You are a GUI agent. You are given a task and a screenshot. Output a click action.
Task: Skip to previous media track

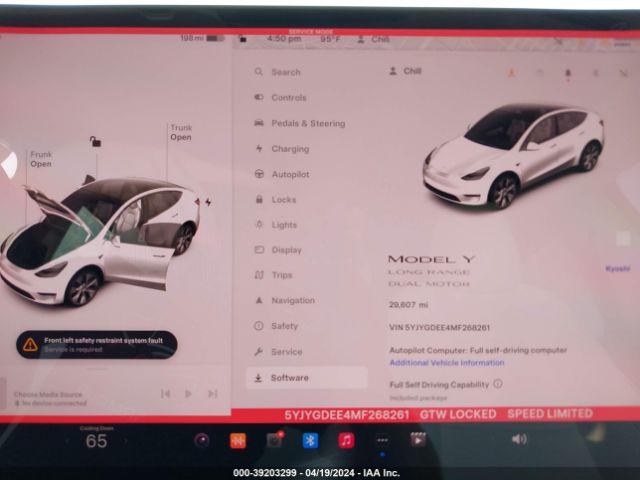coord(165,394)
